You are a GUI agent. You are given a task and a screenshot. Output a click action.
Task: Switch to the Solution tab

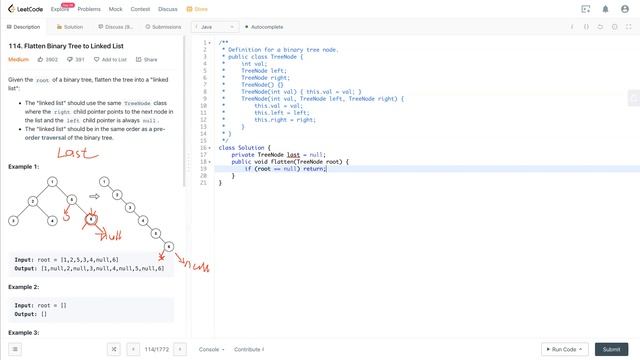[70, 27]
